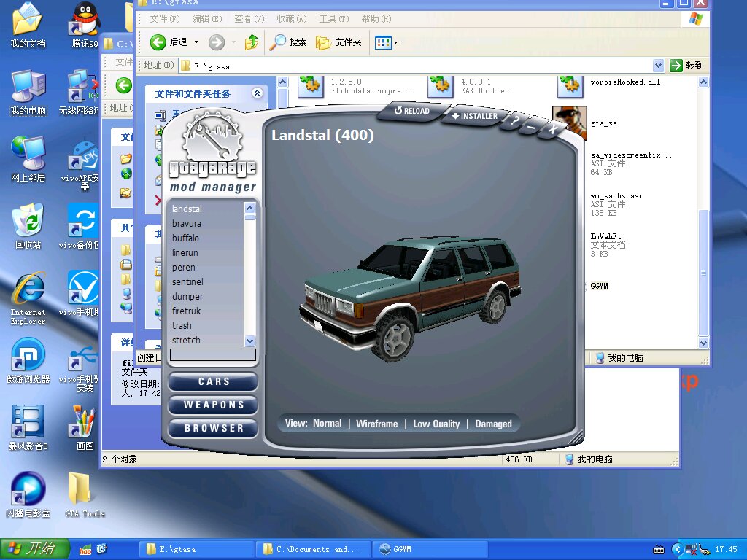
Task: Select the wm_sachs.asi file
Action: [616, 204]
